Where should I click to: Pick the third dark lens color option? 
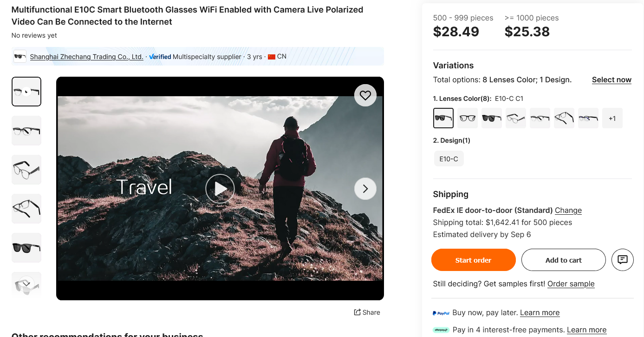coord(492,118)
